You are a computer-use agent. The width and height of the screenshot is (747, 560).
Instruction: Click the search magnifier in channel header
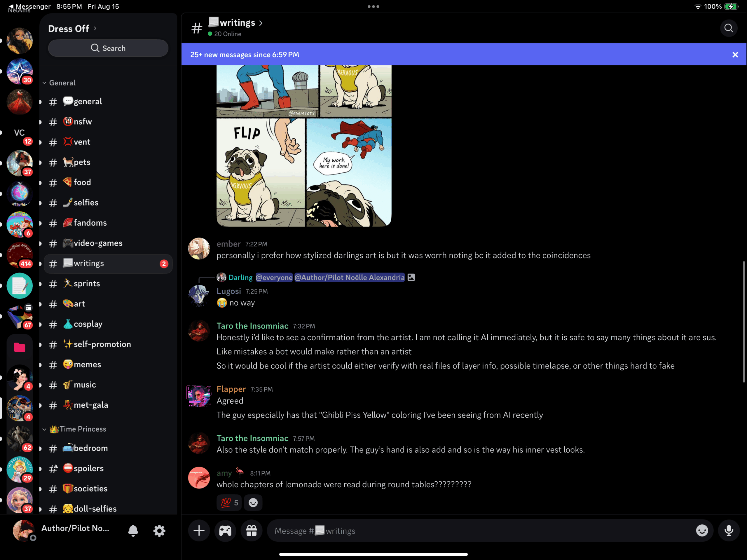pos(728,28)
